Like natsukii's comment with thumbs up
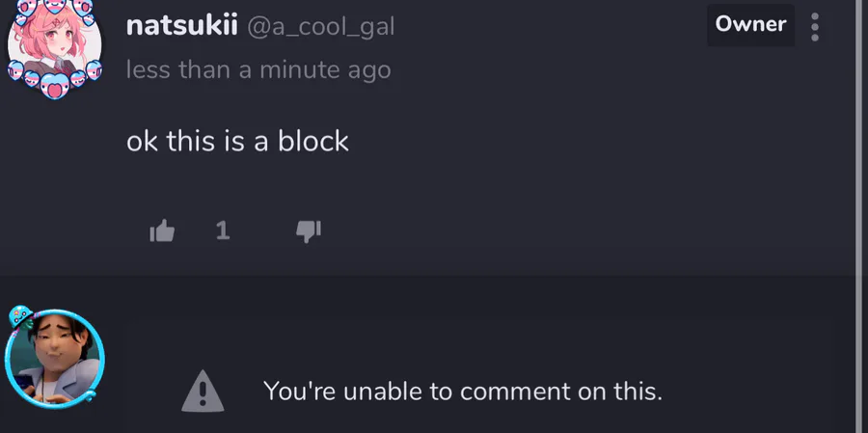 (162, 230)
